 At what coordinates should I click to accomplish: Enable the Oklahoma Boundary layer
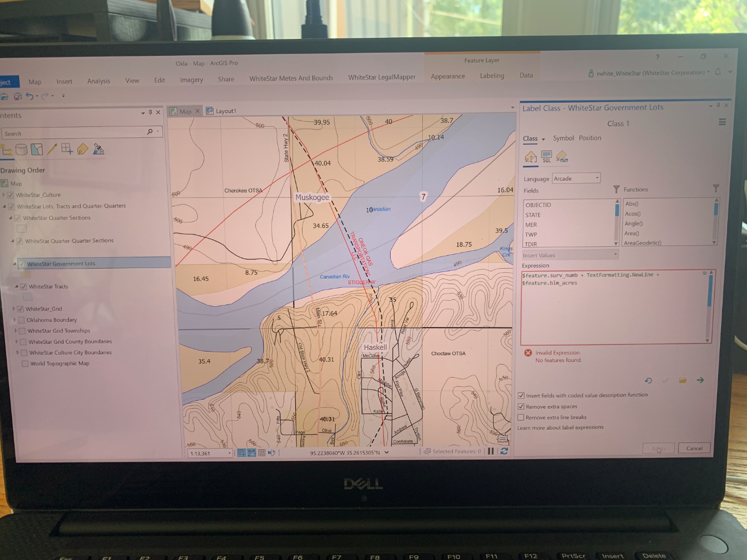(22, 320)
